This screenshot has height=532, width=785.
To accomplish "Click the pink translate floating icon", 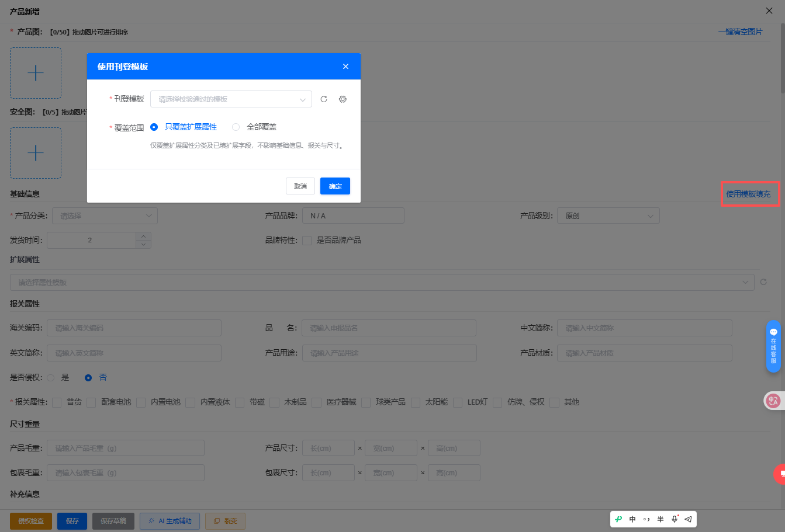I will [x=773, y=401].
